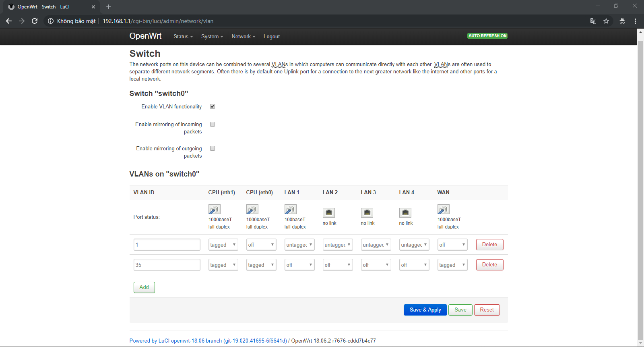The image size is (644, 347).
Task: Open VLAN 1 CPU (eth1) tagged dropdown
Action: pos(223,245)
